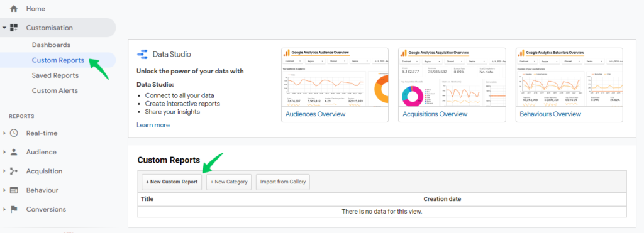Click the Conversions flag icon

click(14, 209)
